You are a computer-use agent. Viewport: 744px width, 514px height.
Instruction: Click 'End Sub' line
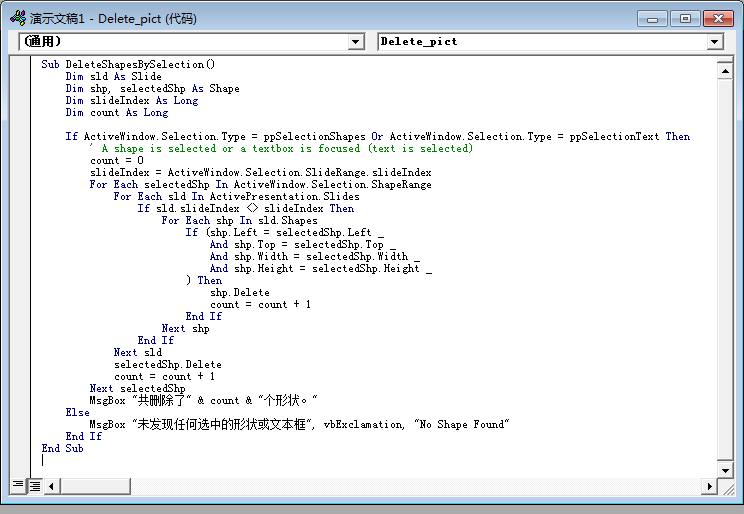(62, 449)
